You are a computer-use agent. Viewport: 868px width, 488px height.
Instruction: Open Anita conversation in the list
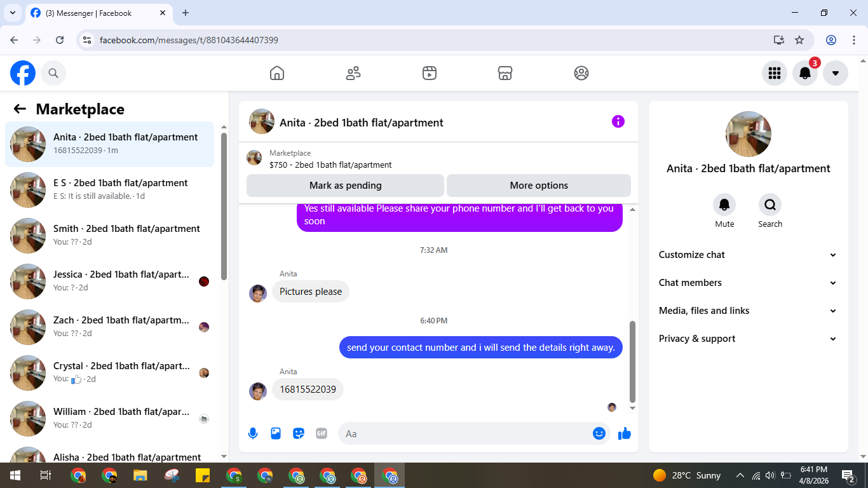[109, 144]
